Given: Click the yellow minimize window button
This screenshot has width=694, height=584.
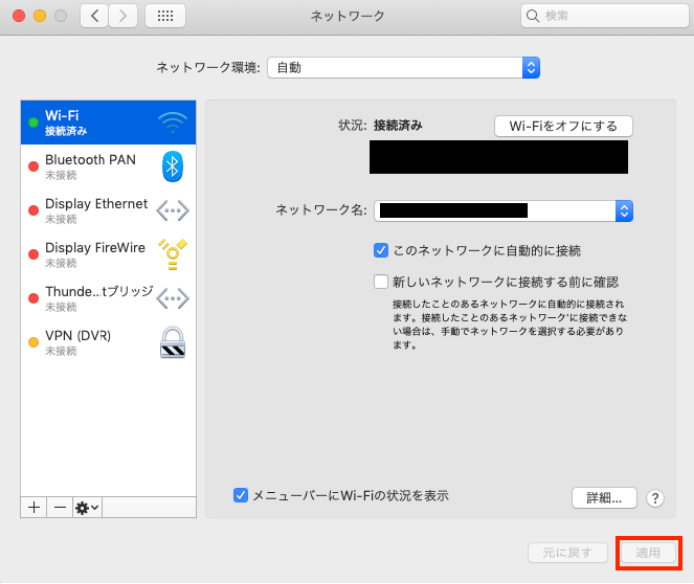Looking at the screenshot, I should (x=40, y=16).
